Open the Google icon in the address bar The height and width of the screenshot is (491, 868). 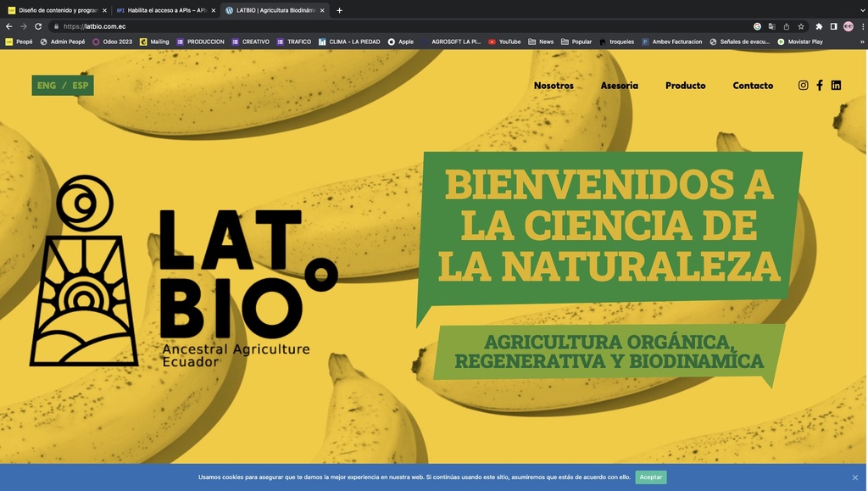(757, 26)
